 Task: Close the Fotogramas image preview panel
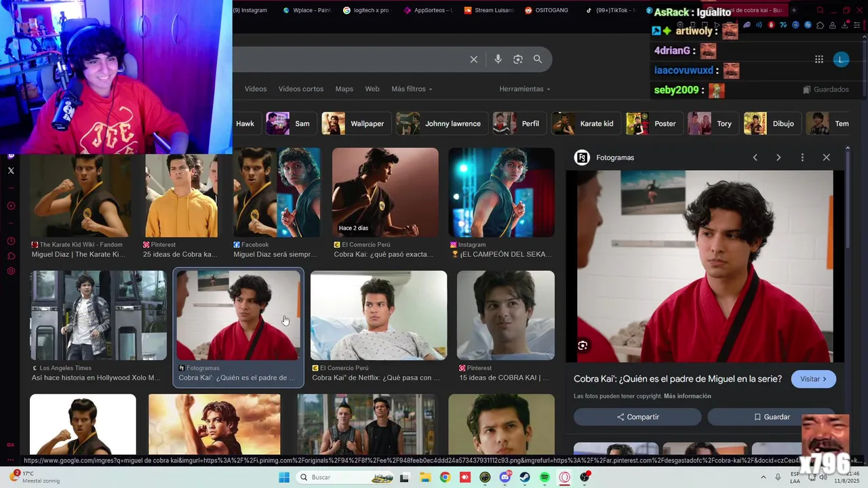[x=826, y=157]
